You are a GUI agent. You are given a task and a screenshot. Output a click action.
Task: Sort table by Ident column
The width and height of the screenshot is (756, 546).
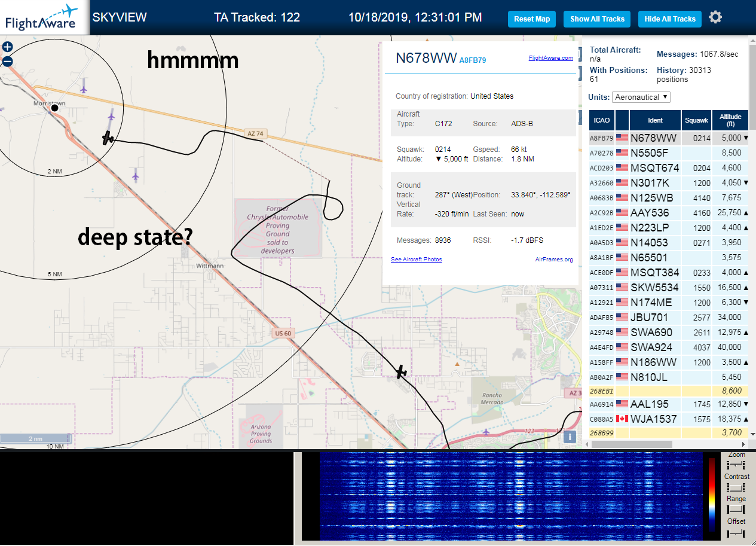pos(655,120)
